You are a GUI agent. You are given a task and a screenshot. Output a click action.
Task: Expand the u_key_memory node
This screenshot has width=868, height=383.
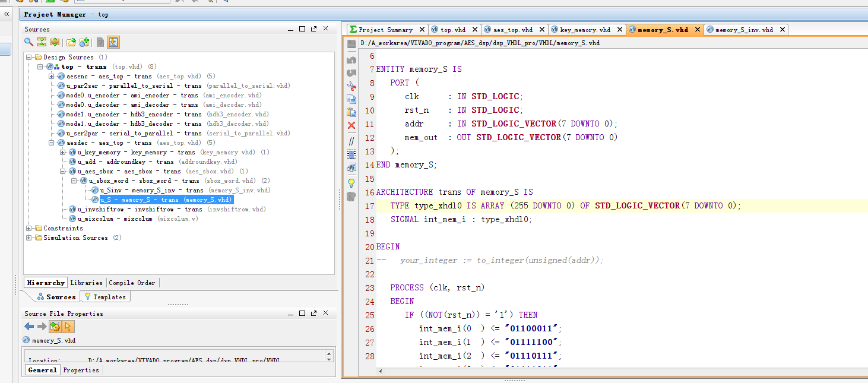pos(63,152)
